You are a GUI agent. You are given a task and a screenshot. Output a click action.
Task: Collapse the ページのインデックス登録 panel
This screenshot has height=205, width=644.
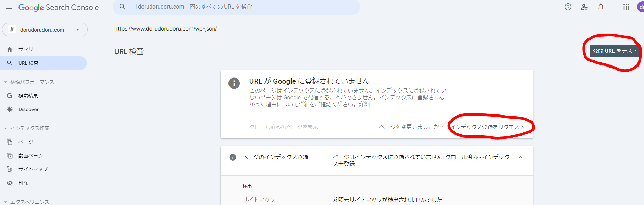(520, 157)
